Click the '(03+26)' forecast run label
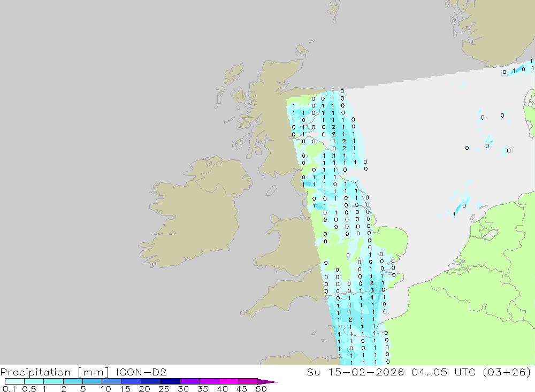Image resolution: width=535 pixels, height=392 pixels. 507,372
